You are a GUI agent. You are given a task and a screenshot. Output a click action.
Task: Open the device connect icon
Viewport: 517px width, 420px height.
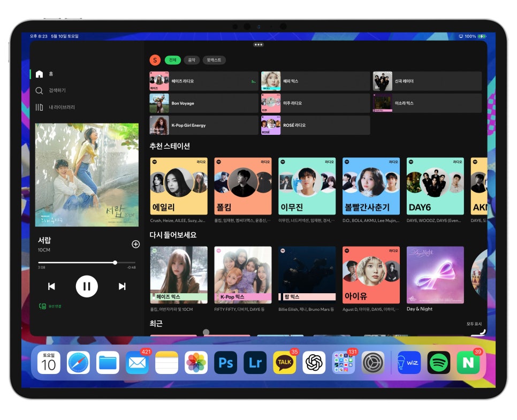(42, 306)
